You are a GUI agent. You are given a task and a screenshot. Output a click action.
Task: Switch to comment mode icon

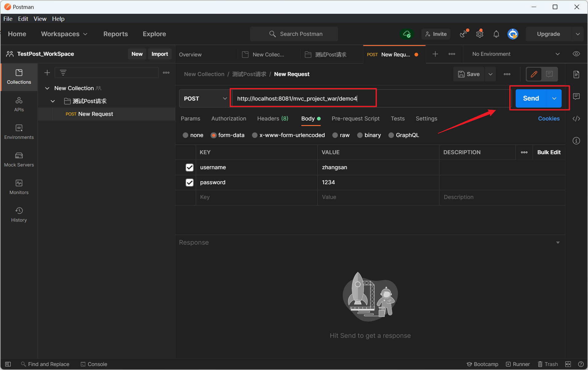point(549,74)
